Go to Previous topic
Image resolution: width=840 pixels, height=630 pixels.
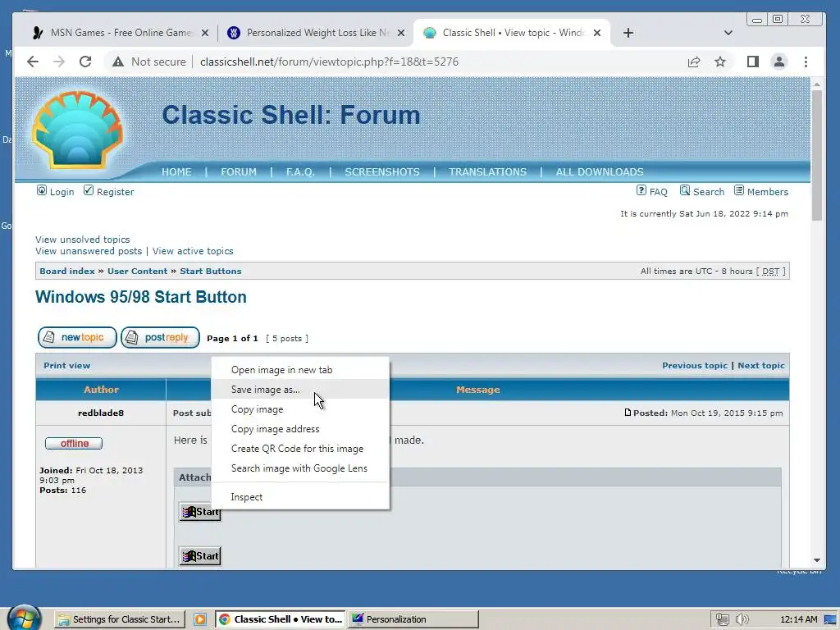(x=694, y=365)
